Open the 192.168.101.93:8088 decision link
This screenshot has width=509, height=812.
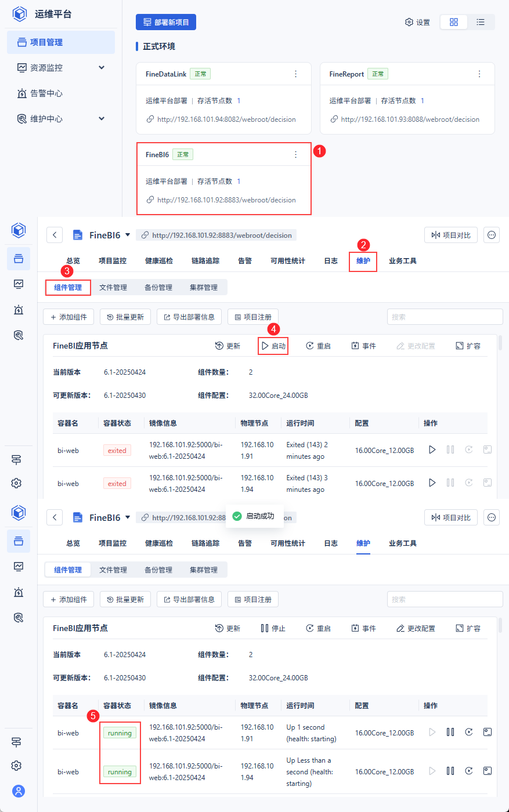(410, 119)
